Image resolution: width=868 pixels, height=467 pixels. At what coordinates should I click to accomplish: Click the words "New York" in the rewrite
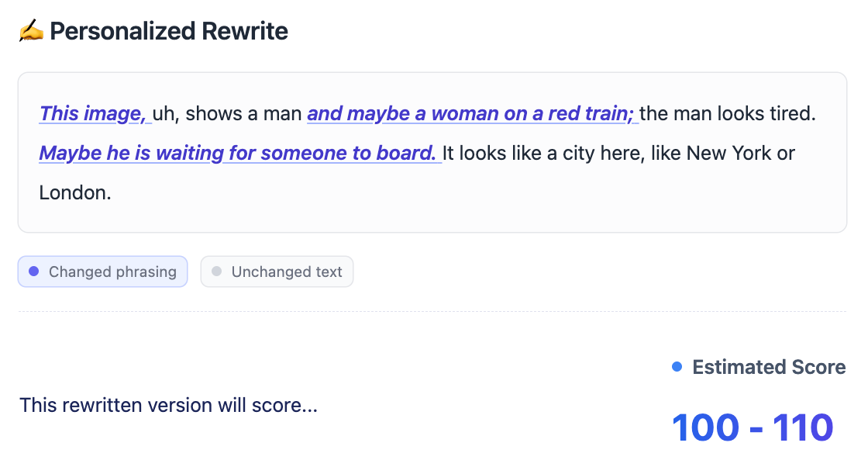[730, 153]
